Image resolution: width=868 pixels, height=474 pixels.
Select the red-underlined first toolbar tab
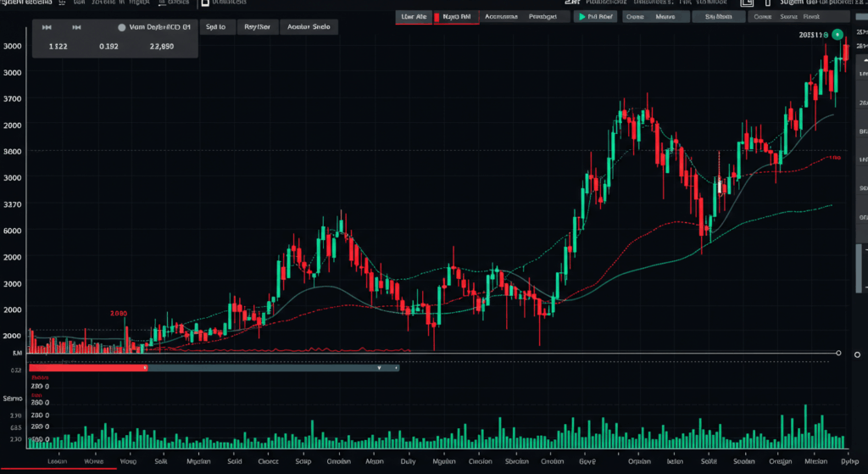click(414, 17)
